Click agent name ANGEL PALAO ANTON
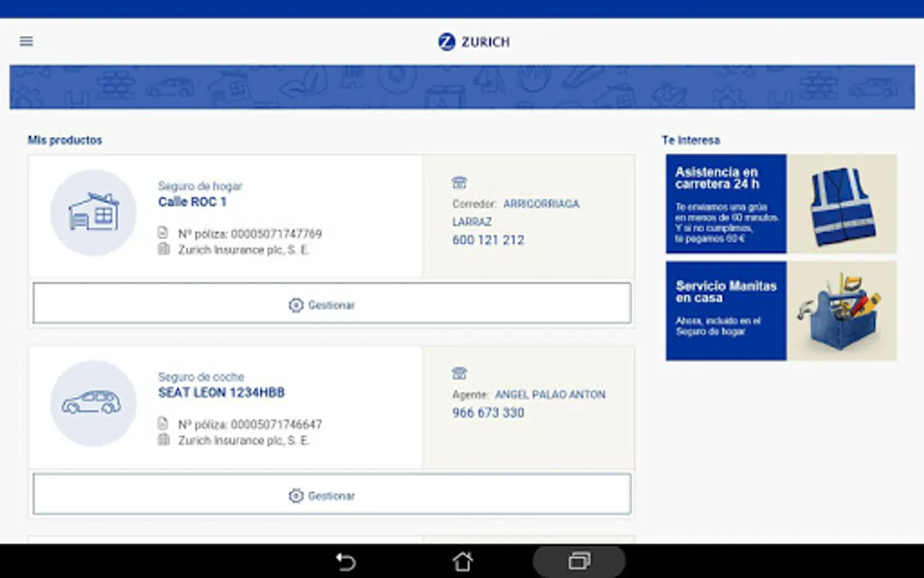This screenshot has height=578, width=924. tap(550, 394)
